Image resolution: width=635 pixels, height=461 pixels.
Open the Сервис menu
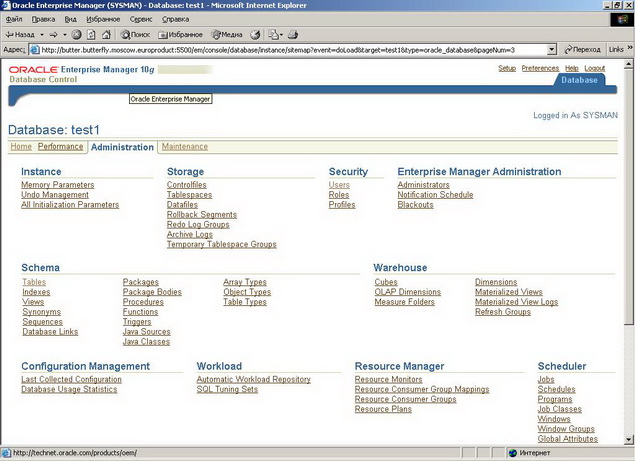pos(141,19)
